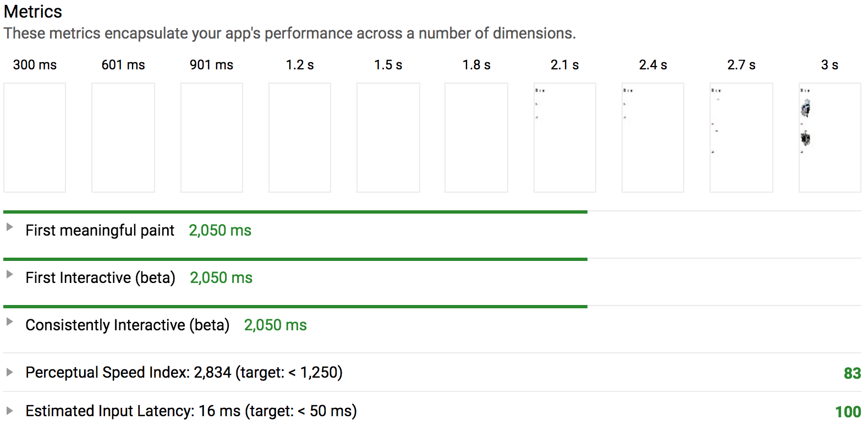Select the 1.2 s filmstrip frame

(300, 138)
